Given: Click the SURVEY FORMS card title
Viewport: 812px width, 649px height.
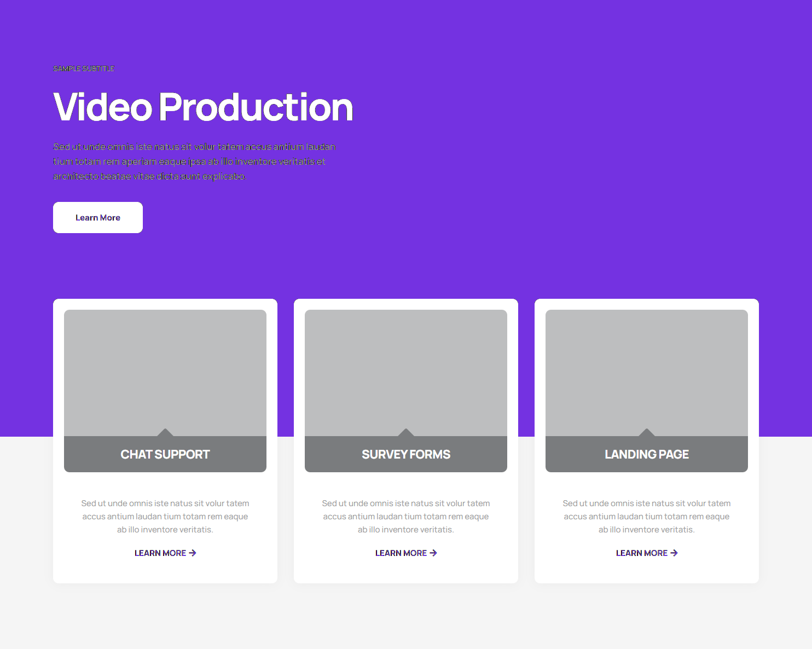Looking at the screenshot, I should (x=406, y=454).
